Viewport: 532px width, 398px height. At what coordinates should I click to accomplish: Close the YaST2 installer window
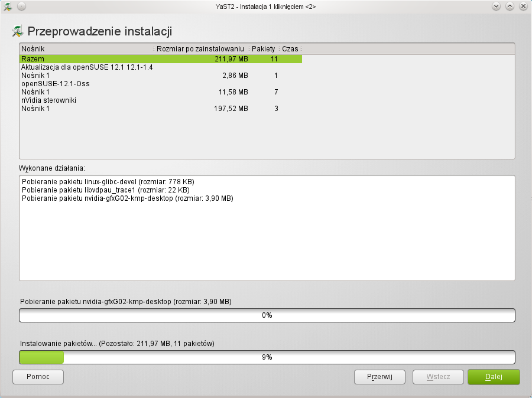coord(523,6)
